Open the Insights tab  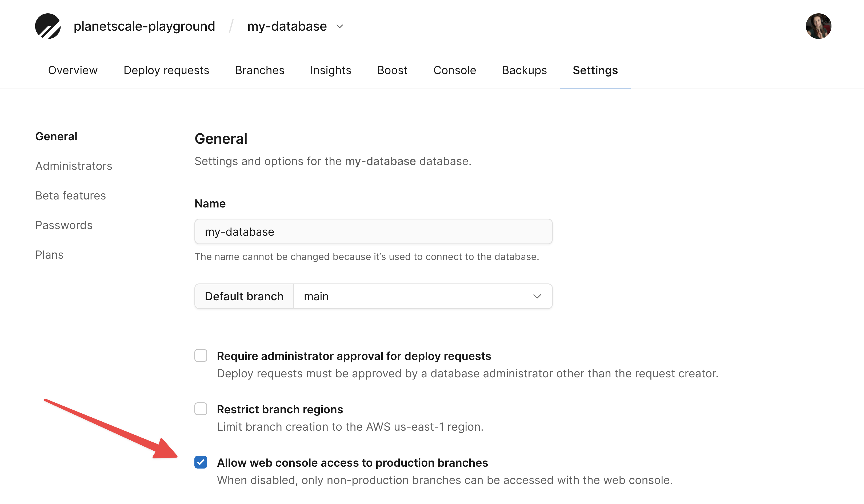pyautogui.click(x=330, y=70)
